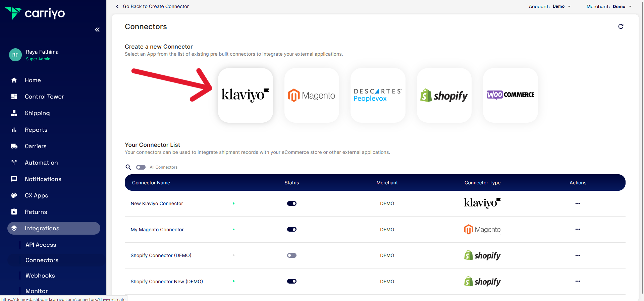Go to Monitor submenu
This screenshot has width=644, height=301.
point(37,291)
